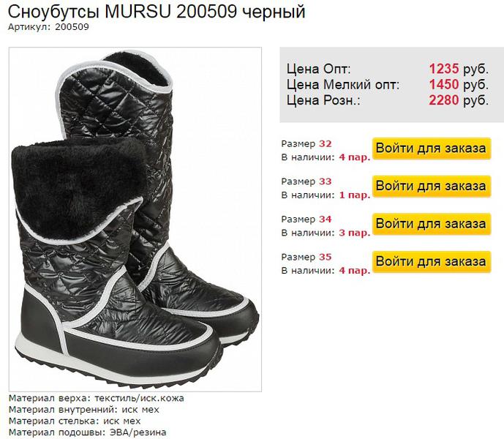Click the wholesale price 1235 руб.
The width and height of the screenshot is (504, 439).
pyautogui.click(x=459, y=69)
